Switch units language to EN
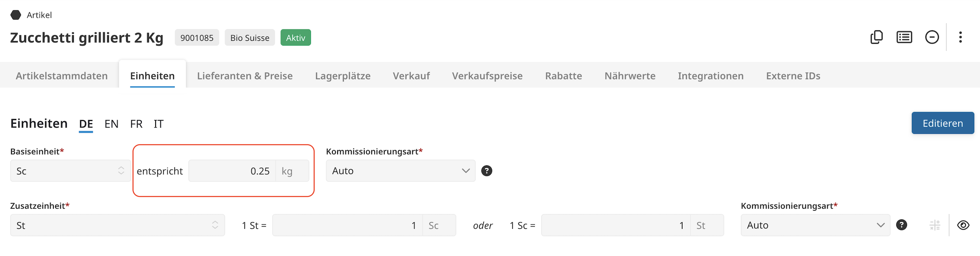 [111, 124]
